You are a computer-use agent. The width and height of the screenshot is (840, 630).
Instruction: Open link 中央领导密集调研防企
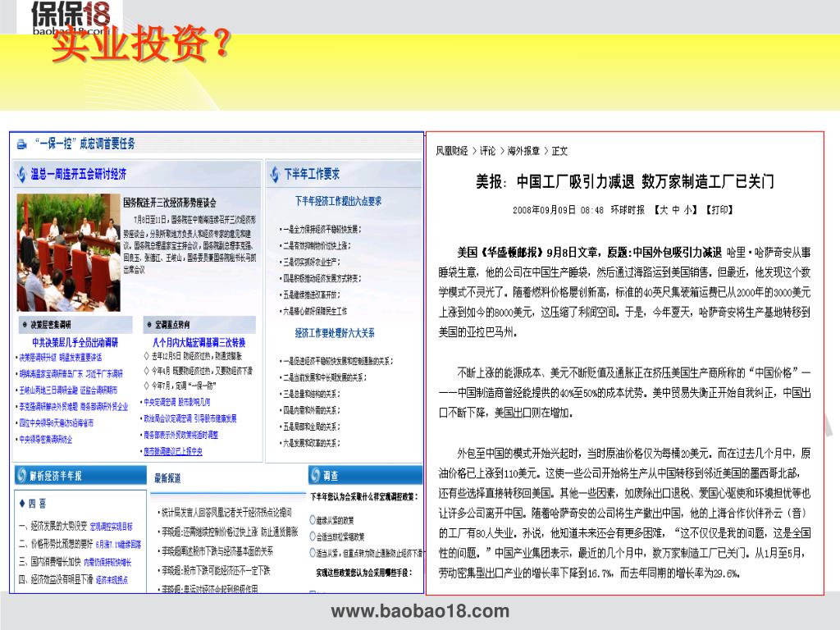point(46,440)
